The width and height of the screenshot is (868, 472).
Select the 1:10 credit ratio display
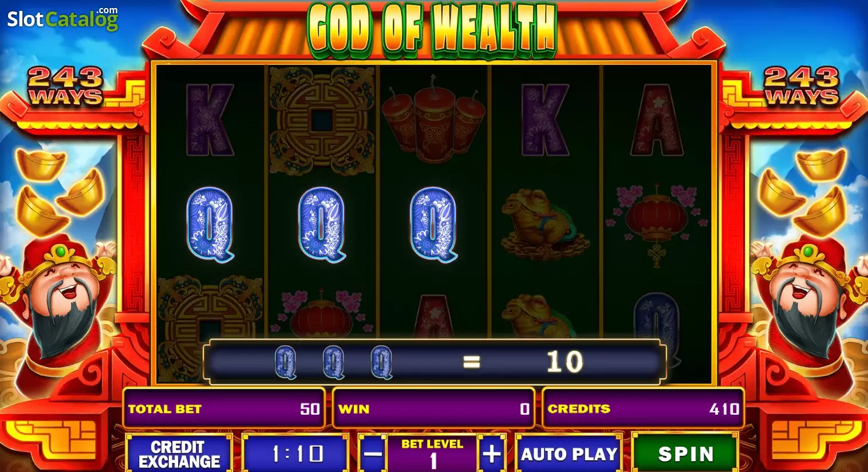pyautogui.click(x=296, y=454)
